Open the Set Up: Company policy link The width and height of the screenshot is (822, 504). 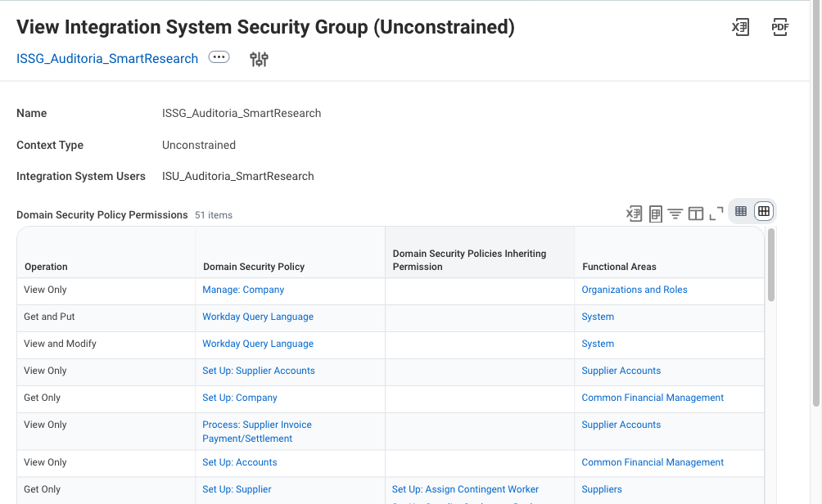[240, 398]
